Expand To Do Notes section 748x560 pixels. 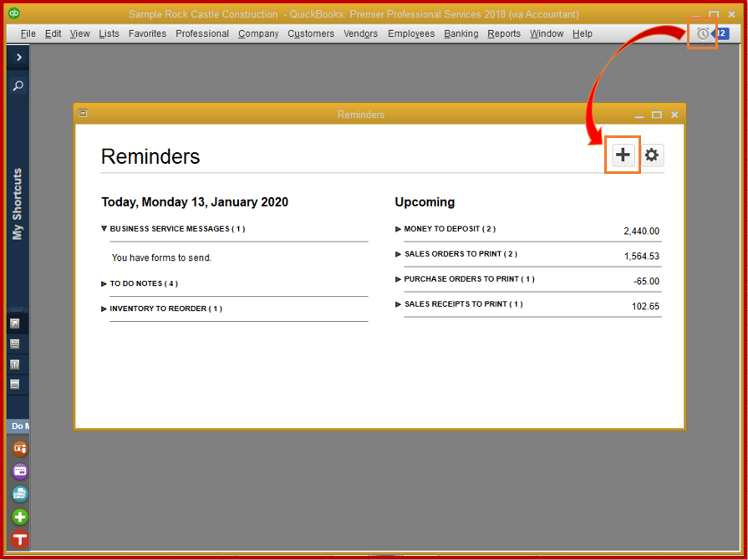[x=104, y=284]
